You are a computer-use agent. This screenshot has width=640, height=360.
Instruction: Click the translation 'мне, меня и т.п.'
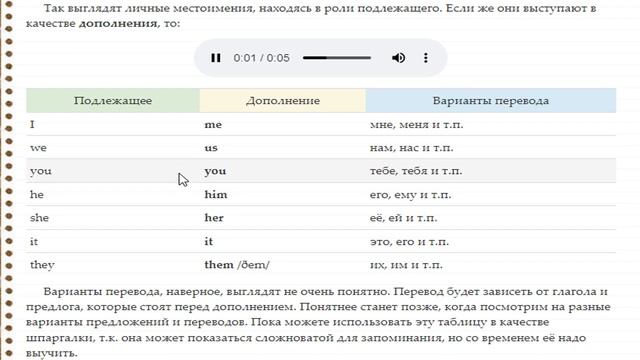(416, 124)
